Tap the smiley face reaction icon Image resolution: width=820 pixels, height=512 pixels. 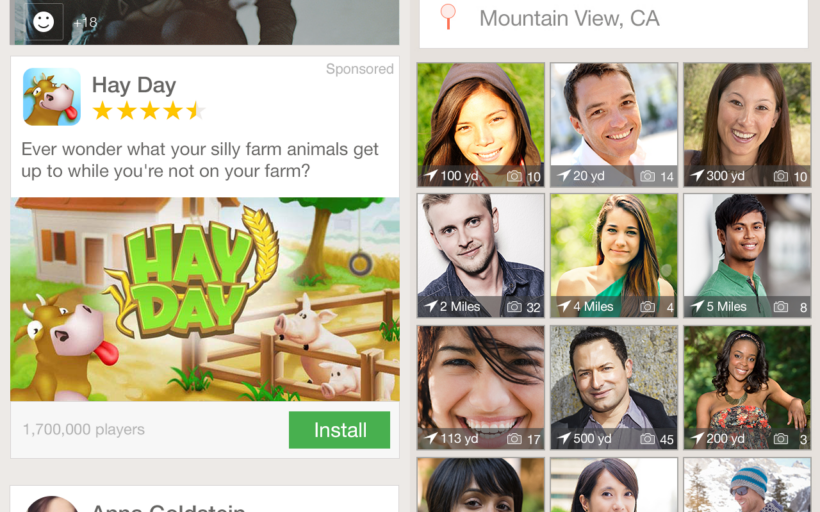(43, 21)
